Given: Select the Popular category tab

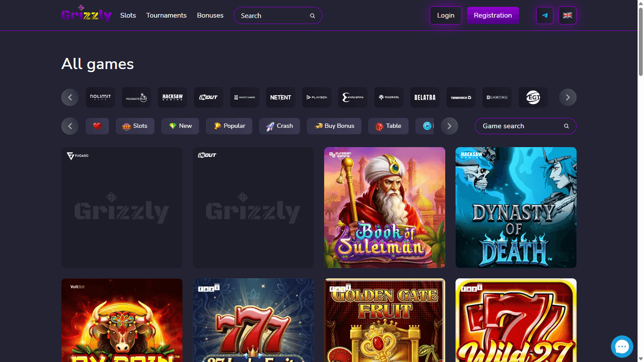Looking at the screenshot, I should (x=229, y=126).
